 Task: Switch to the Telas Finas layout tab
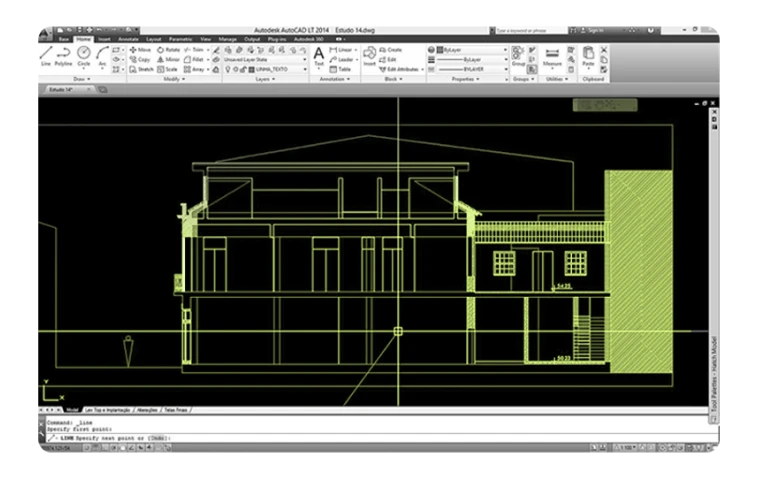tap(176, 410)
